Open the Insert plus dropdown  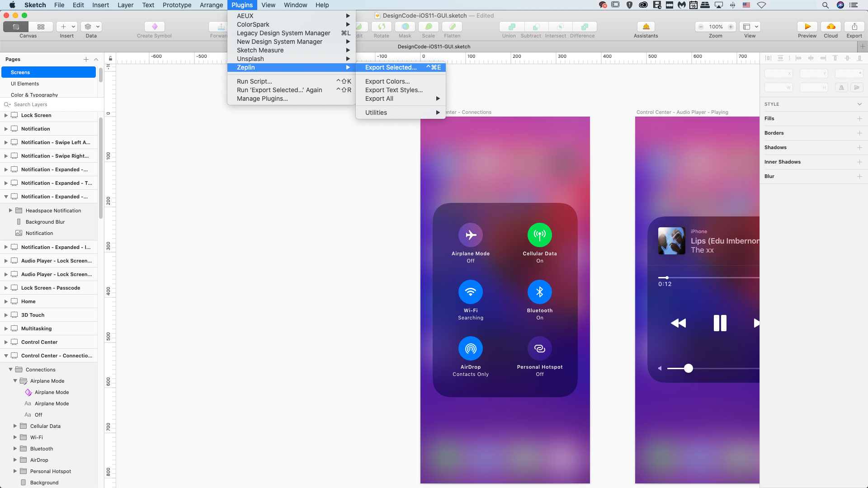(x=67, y=27)
